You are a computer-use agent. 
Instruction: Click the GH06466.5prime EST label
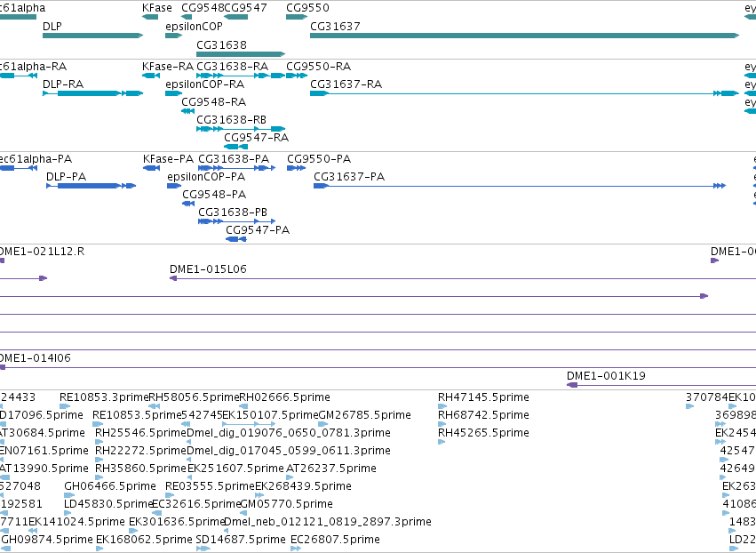pyautogui.click(x=110, y=486)
